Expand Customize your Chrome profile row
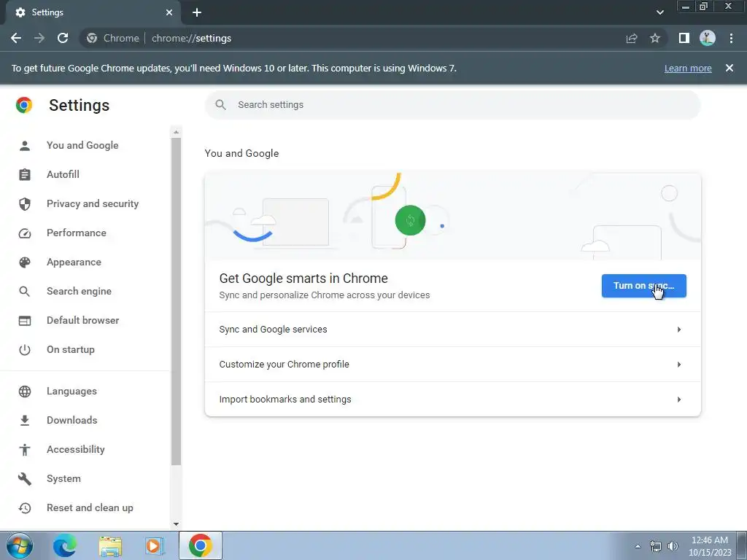This screenshot has height=560, width=747. [x=452, y=365]
